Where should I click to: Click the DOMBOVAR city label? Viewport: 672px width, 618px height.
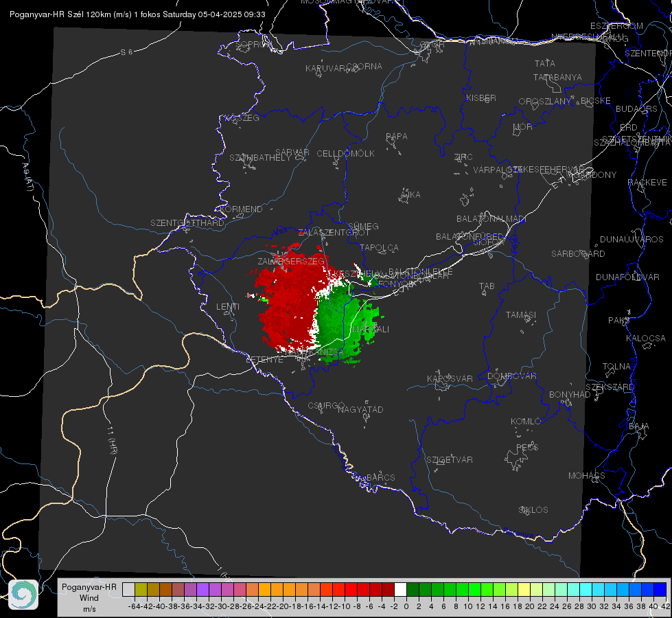(511, 376)
